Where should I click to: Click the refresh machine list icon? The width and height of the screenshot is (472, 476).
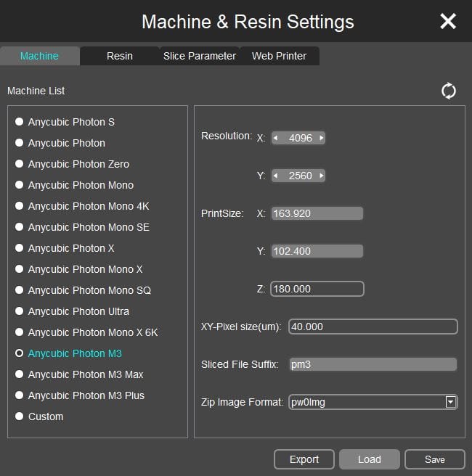pyautogui.click(x=448, y=91)
